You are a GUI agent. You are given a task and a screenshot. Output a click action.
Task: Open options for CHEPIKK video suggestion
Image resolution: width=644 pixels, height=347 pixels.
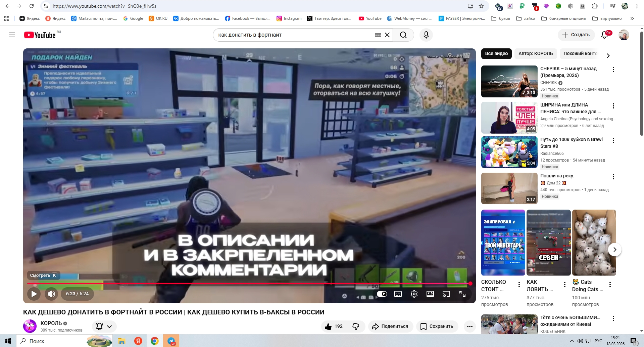click(x=613, y=70)
